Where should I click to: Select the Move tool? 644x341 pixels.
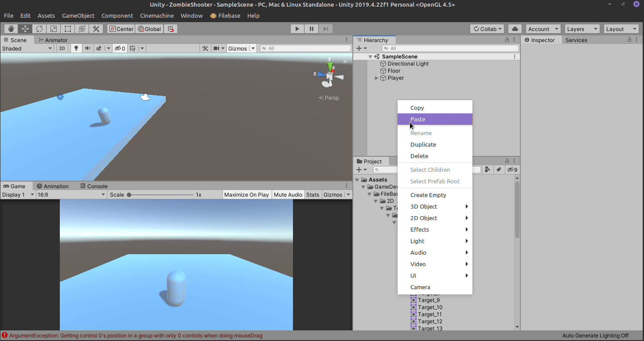25,29
